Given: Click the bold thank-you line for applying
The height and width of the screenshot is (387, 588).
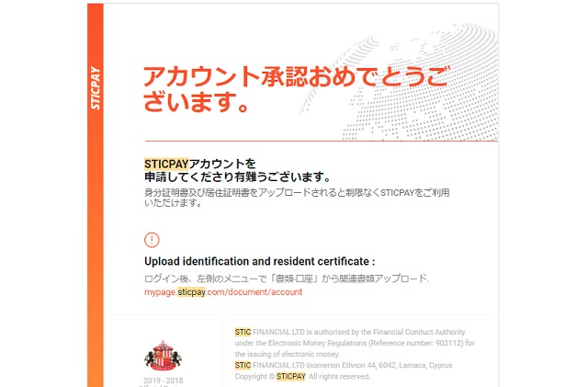Looking at the screenshot, I should (x=237, y=176).
